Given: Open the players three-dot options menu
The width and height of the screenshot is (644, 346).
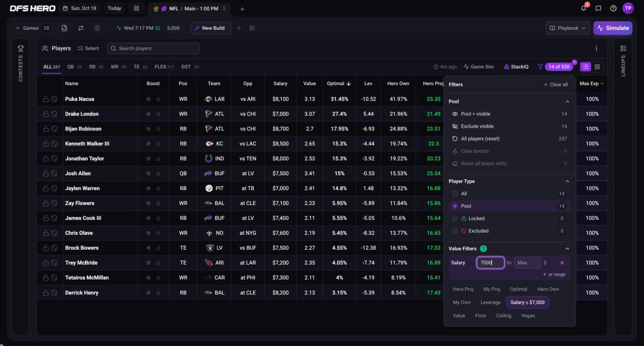Looking at the screenshot, I should pyautogui.click(x=596, y=48).
